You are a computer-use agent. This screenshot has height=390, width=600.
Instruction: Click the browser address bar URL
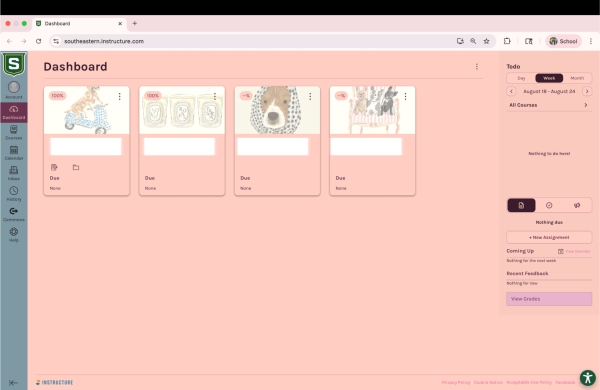104,41
